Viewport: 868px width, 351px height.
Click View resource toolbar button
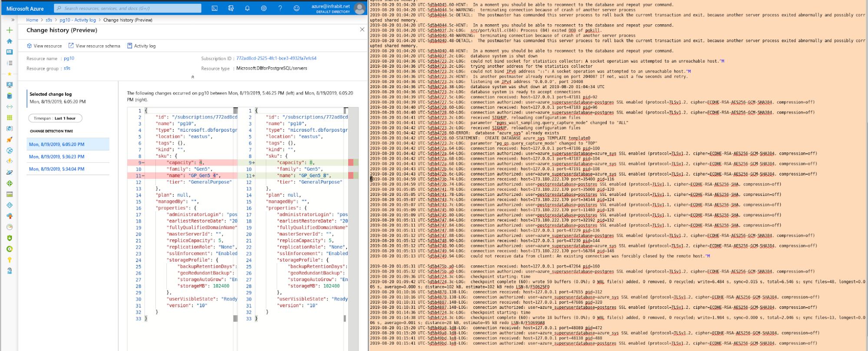pos(44,46)
